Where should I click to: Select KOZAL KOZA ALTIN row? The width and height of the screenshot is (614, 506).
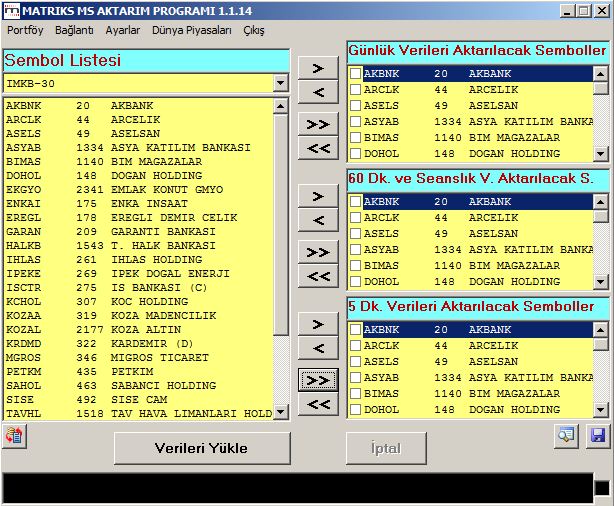139,330
